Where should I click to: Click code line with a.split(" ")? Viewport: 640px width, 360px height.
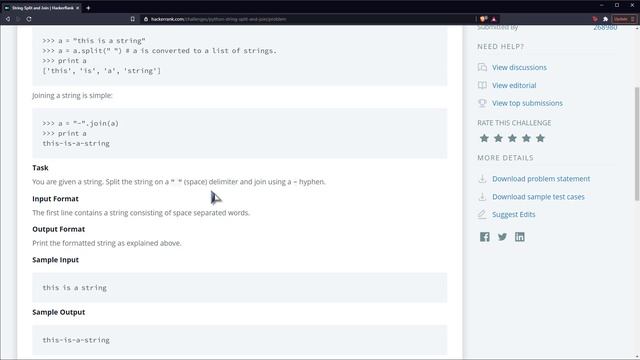pos(159,51)
